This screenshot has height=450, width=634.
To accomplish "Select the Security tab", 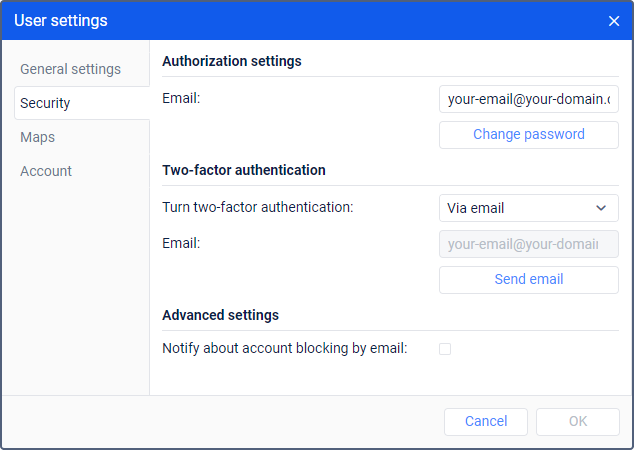I will point(45,103).
